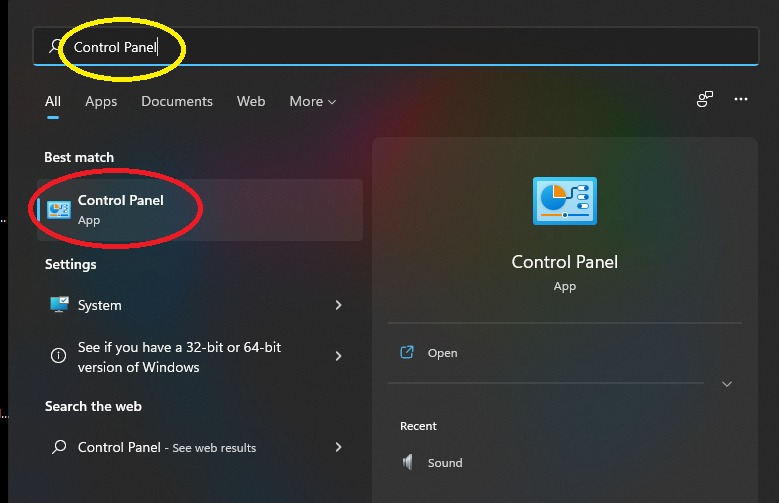
Task: Open the recent Sound item
Action: point(445,463)
